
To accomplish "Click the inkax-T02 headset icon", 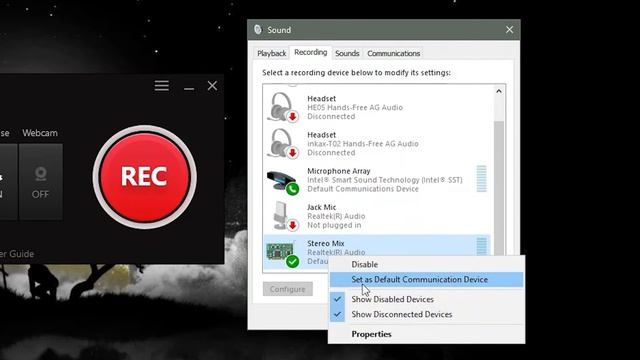I will [x=282, y=144].
